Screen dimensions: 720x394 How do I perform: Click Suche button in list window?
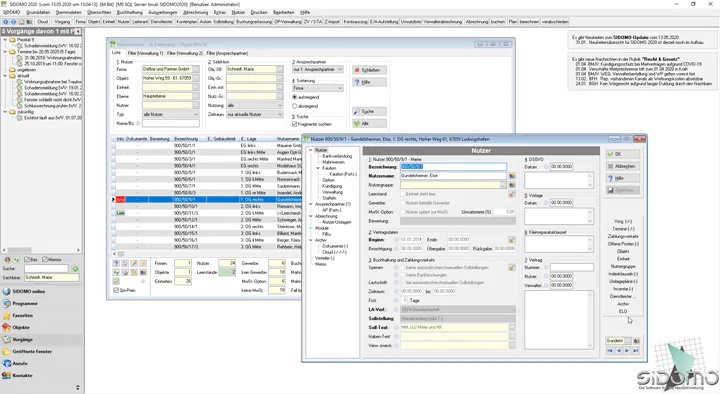[x=369, y=112]
